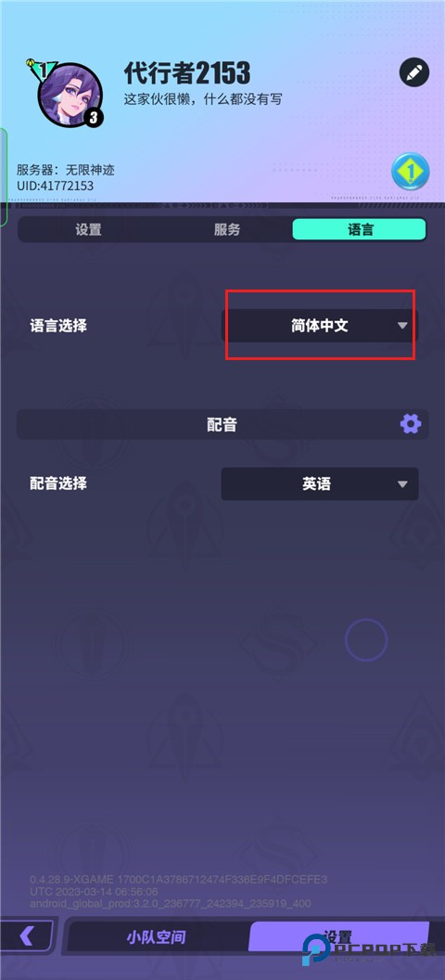Open voice-over gear settings icon
The image size is (445, 980).
pos(410,424)
